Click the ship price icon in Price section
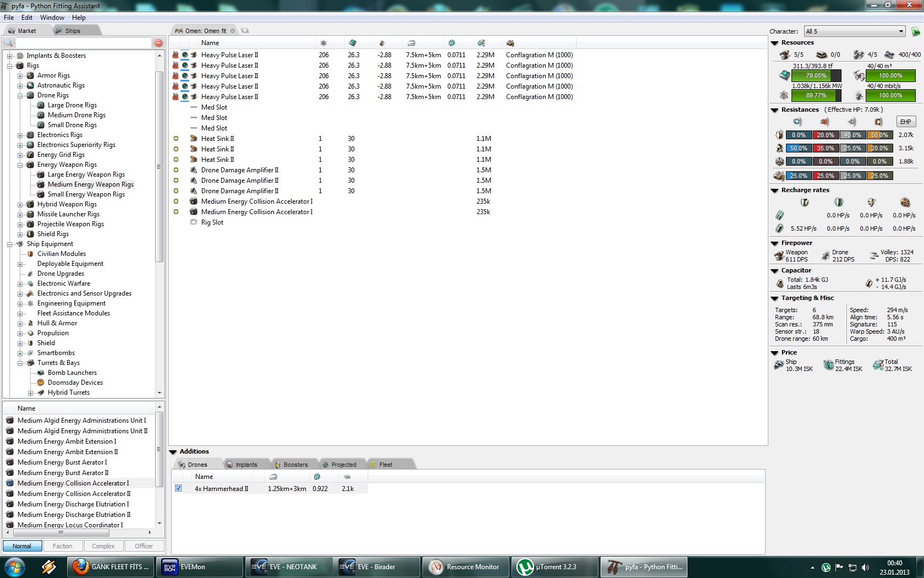The height and width of the screenshot is (578, 924). (779, 364)
